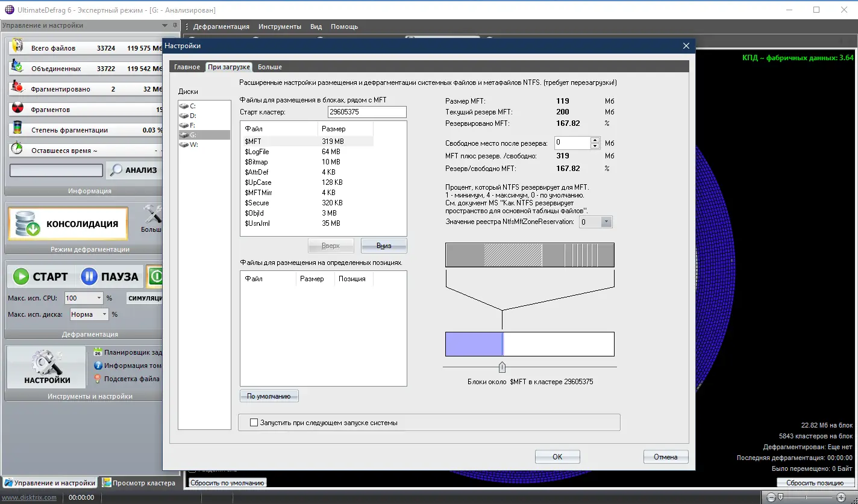
Task: Select drive W: in the disks list
Action: [193, 145]
